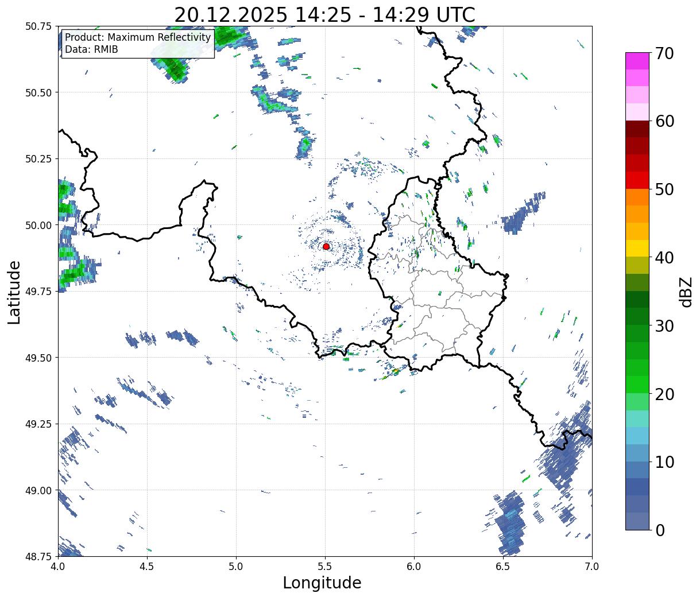Click the longitude tick label 6.5
This screenshot has width=700, height=597.
coord(503,566)
